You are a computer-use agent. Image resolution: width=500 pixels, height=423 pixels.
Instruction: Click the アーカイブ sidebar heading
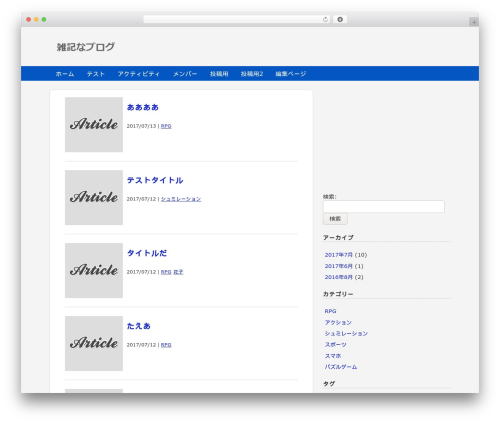(x=338, y=238)
